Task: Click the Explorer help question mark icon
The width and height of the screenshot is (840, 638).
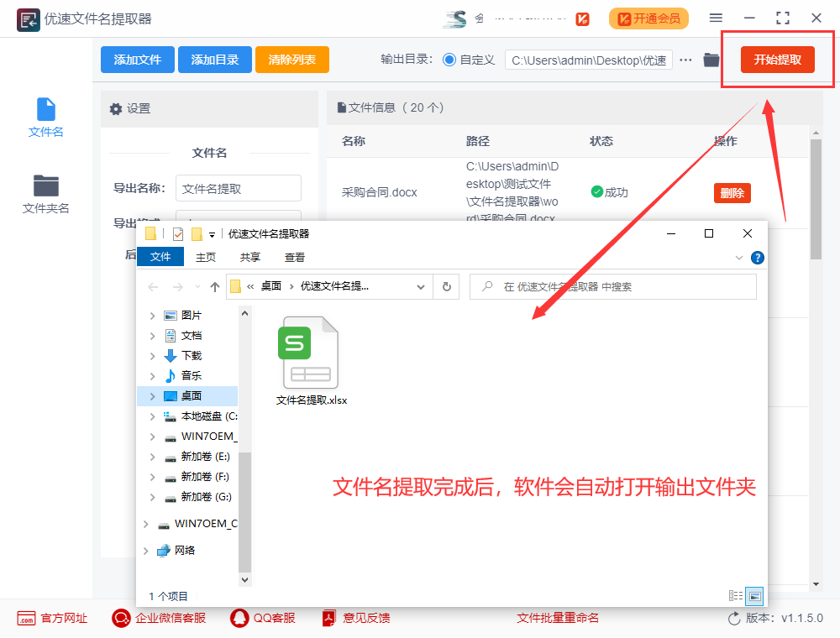Action: [x=758, y=258]
